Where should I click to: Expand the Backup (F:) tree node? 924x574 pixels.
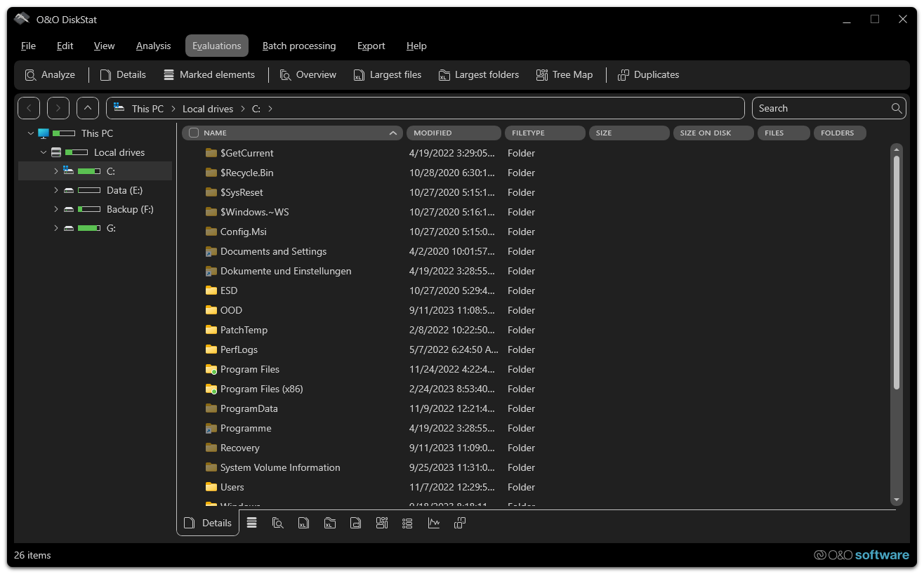click(x=55, y=209)
